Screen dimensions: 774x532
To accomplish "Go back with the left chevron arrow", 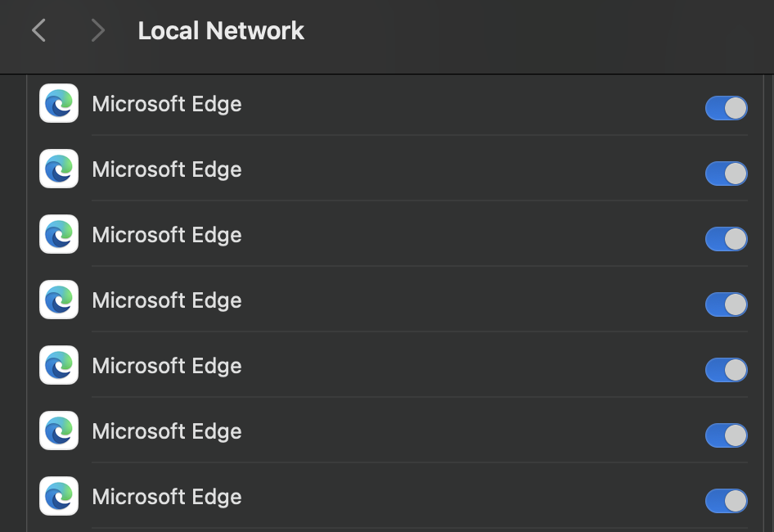I will [x=38, y=31].
